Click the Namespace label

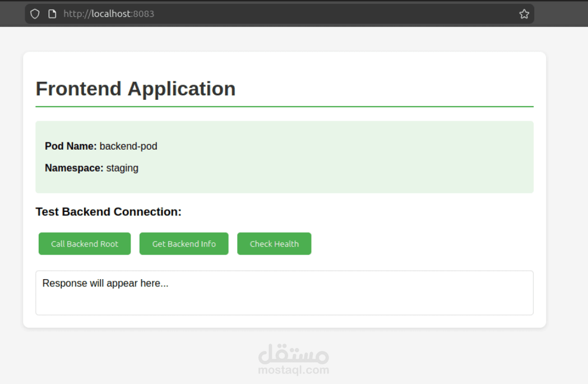point(74,168)
